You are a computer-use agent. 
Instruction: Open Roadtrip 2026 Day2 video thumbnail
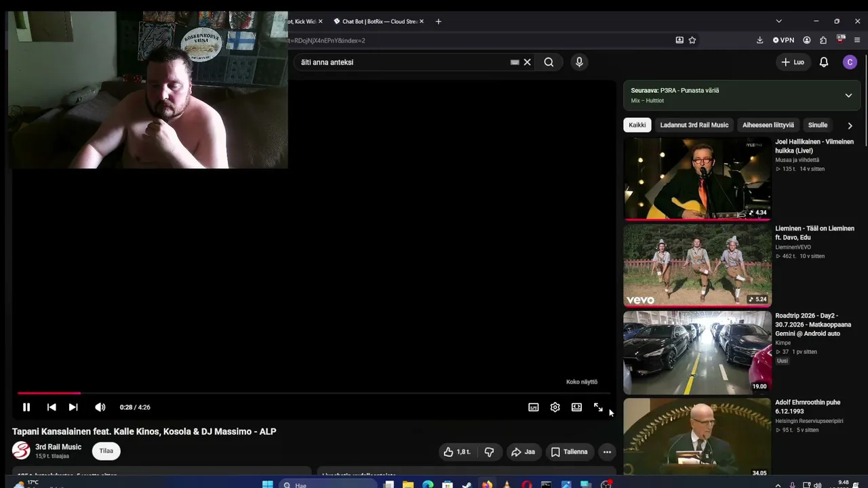(697, 352)
